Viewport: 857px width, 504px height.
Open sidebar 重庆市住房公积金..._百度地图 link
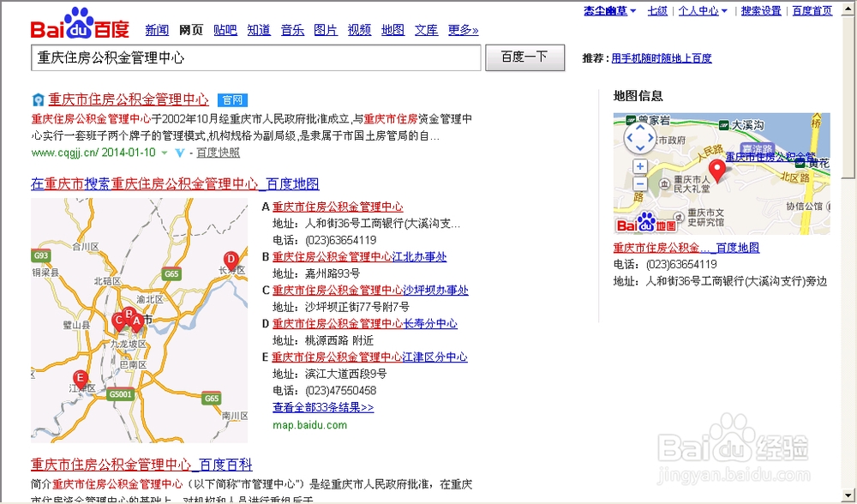(686, 248)
